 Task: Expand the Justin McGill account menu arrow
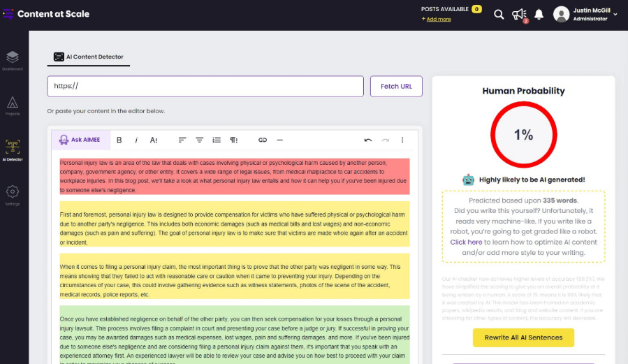615,15
